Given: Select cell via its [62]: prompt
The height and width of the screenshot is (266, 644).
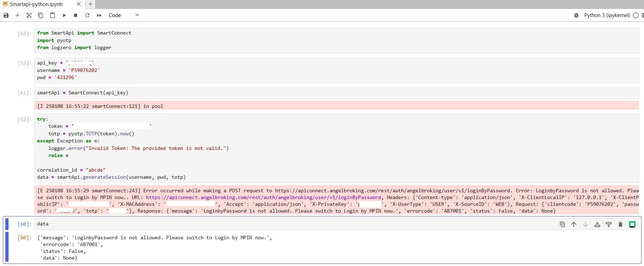Looking at the screenshot, I should tap(25, 120).
